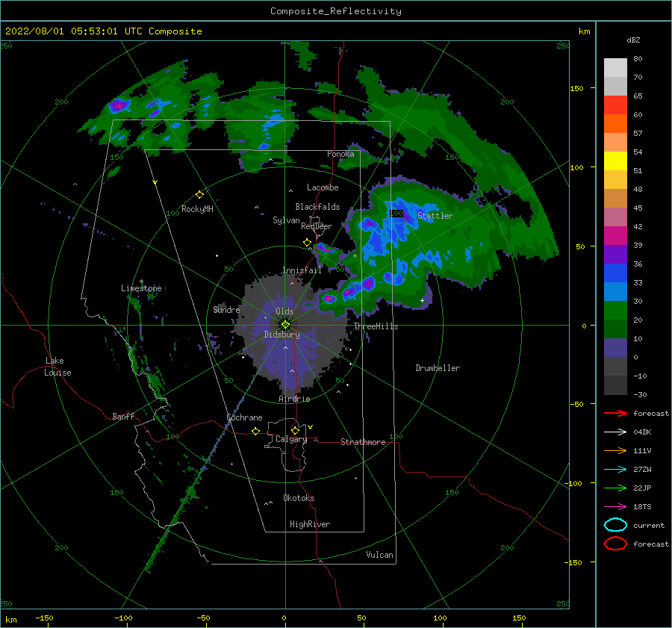Screen dimensions: 672x628
Task: Click the ThreeHills label
Action: point(376,326)
